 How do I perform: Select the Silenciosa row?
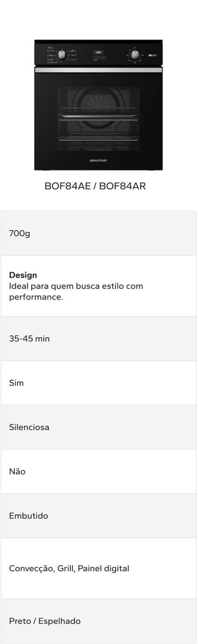click(x=99, y=427)
